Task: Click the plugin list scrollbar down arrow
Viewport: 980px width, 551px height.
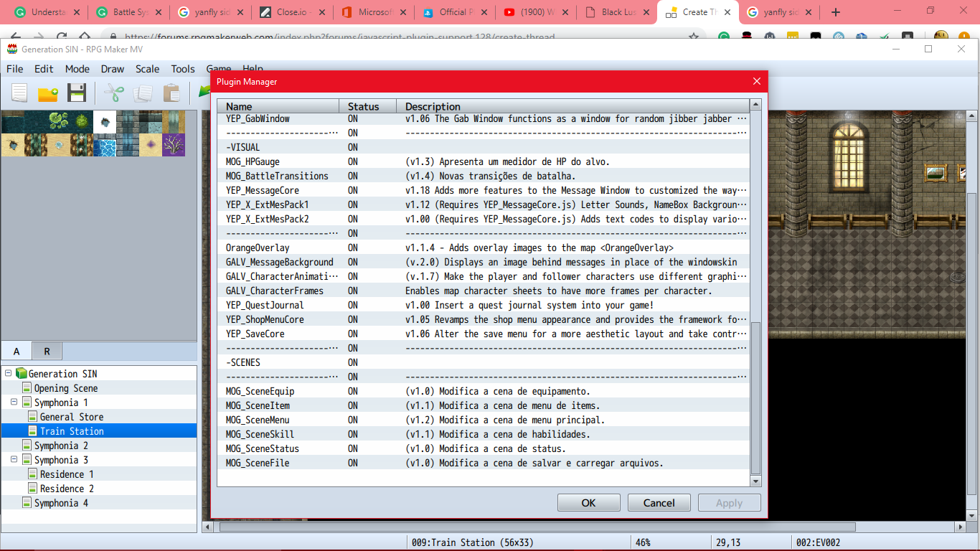Action: [755, 481]
